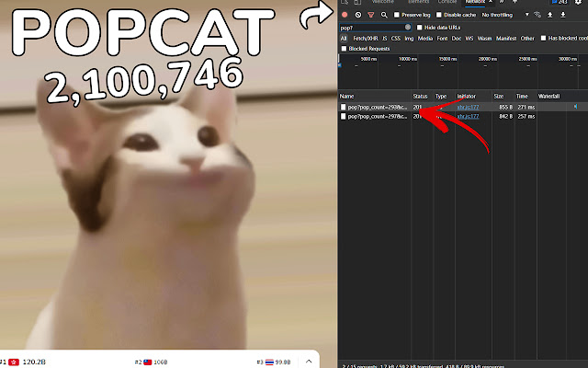Tick Hide data URLs checkbox

click(x=419, y=27)
